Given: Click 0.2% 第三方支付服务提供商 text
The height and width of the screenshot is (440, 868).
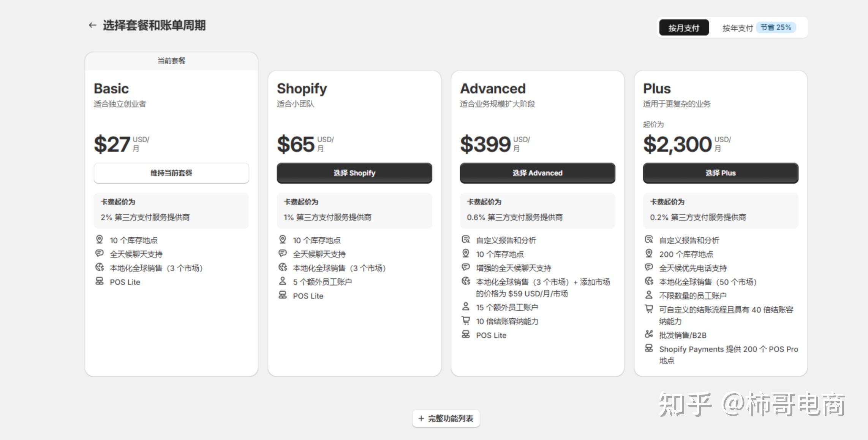Looking at the screenshot, I should 698,217.
